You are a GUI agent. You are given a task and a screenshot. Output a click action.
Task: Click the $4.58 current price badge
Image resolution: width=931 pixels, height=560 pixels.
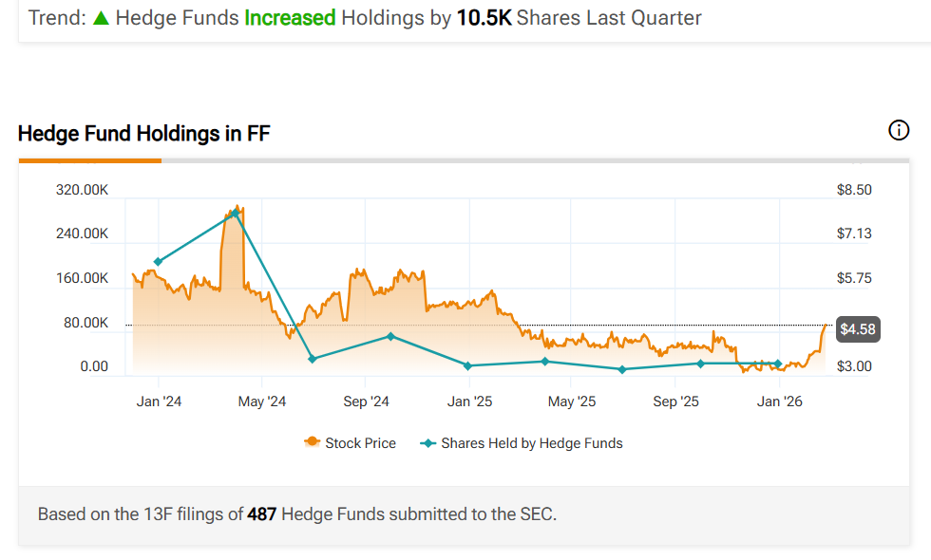tap(857, 329)
